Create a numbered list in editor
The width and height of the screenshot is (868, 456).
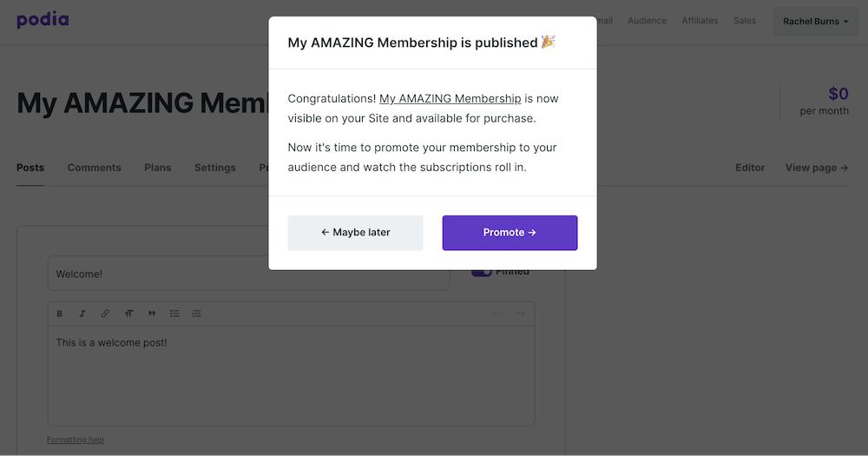pyautogui.click(x=196, y=314)
